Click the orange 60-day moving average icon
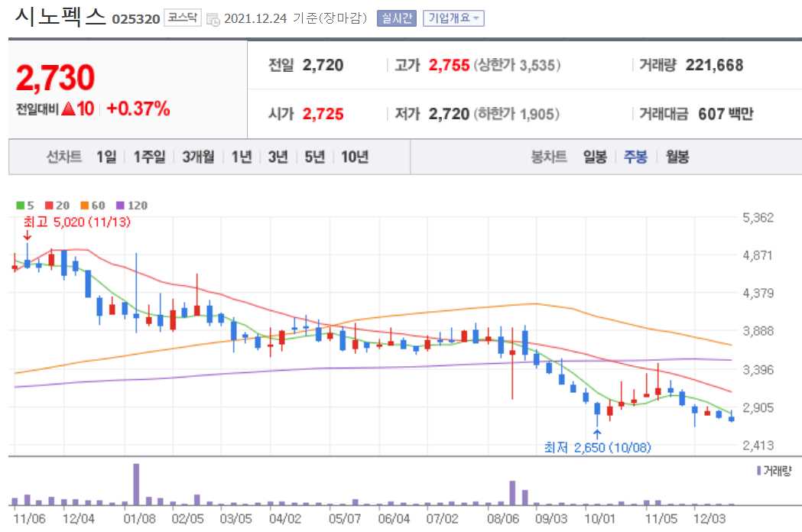Screen dimensions: 802x532 tap(83, 204)
